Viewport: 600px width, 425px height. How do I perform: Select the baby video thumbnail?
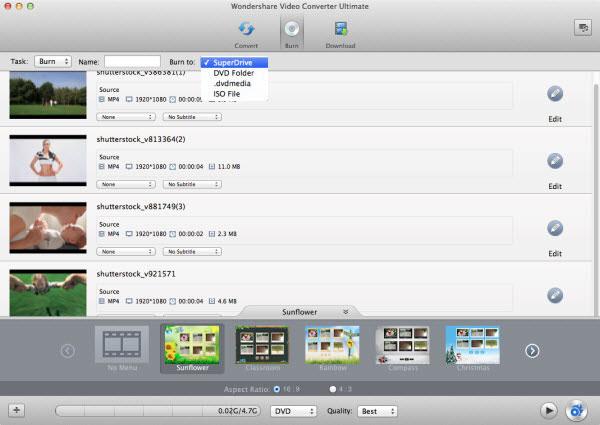48,228
